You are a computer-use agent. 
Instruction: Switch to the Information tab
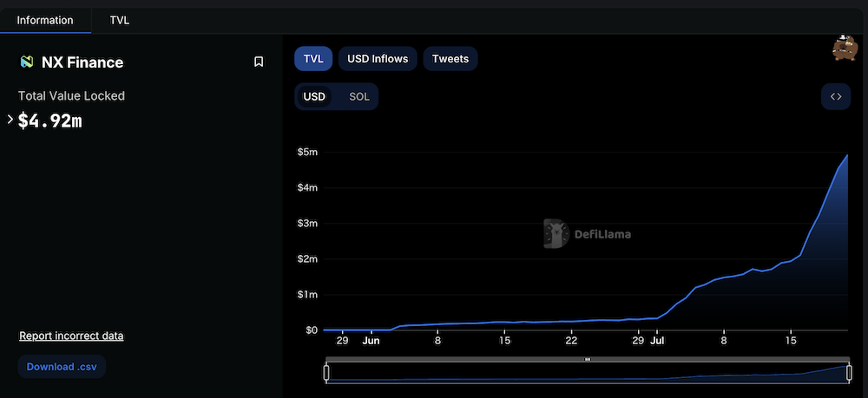tap(45, 20)
